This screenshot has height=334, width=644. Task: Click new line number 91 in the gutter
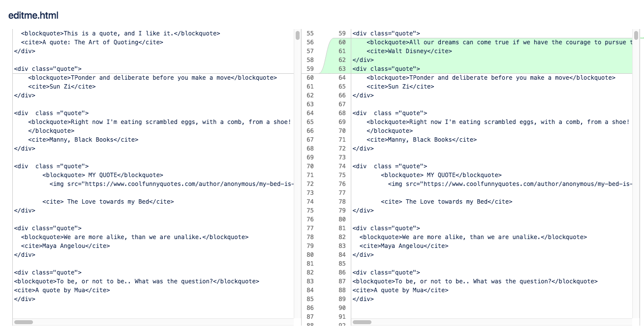[342, 317]
